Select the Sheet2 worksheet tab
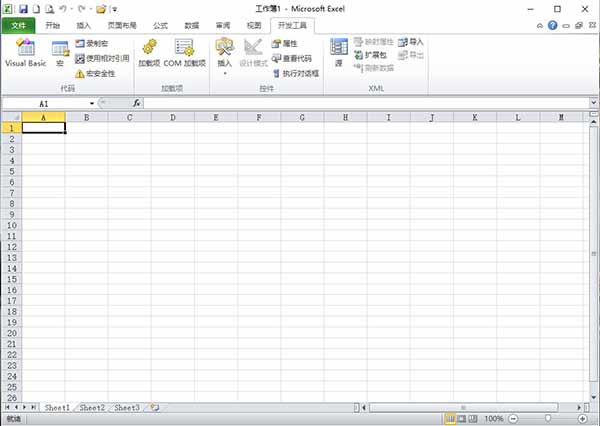 [x=92, y=408]
